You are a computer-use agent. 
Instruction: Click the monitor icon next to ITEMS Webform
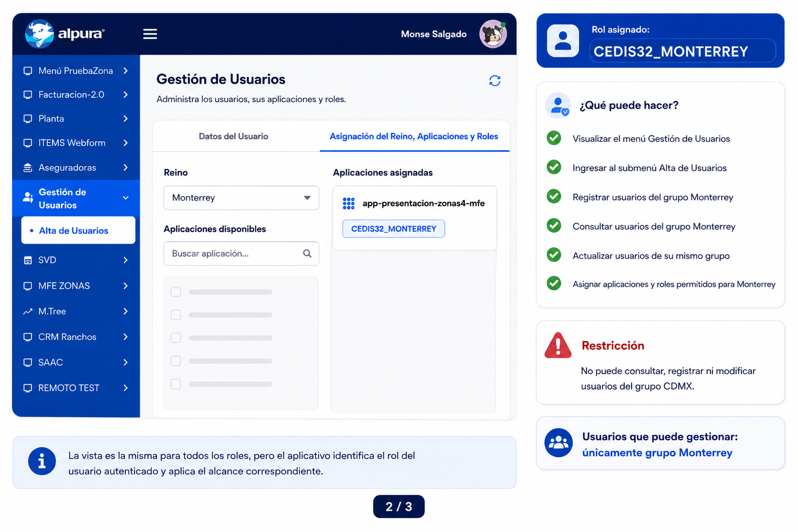pyautogui.click(x=28, y=143)
